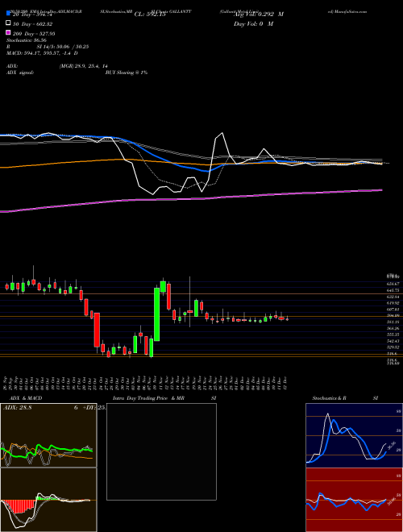Click the tall green candlestick on 10 Nov
403x532 pixels.
pyautogui.click(x=156, y=314)
